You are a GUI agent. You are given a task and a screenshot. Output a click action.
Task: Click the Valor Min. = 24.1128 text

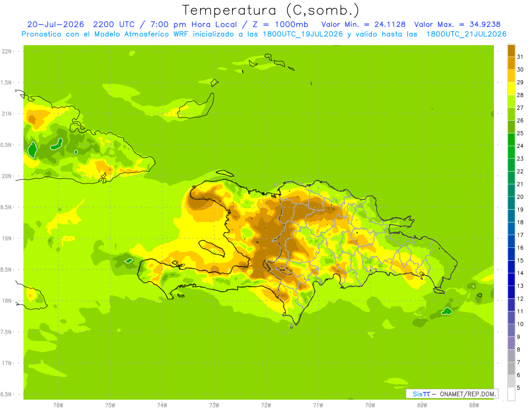click(x=364, y=24)
